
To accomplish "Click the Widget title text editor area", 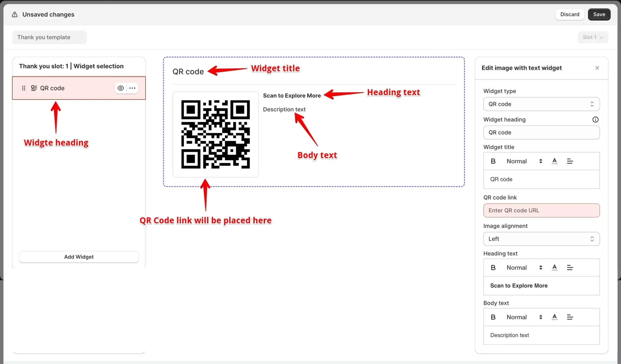I will (x=541, y=179).
